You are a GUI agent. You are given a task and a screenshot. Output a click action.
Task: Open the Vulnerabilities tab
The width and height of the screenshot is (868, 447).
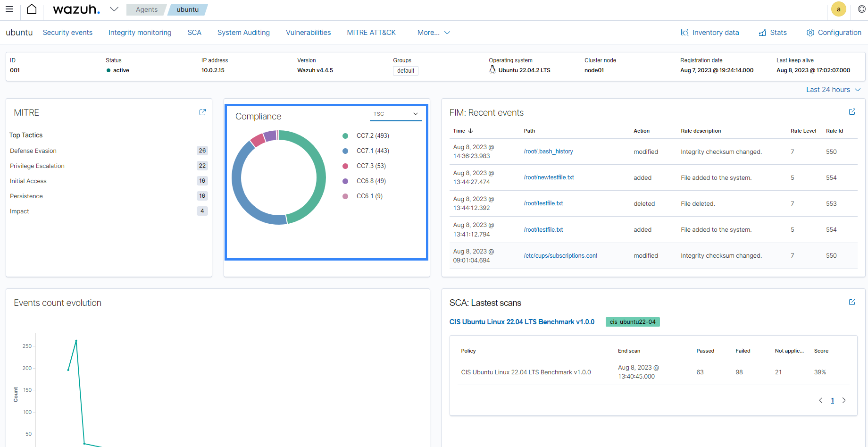[x=309, y=33]
